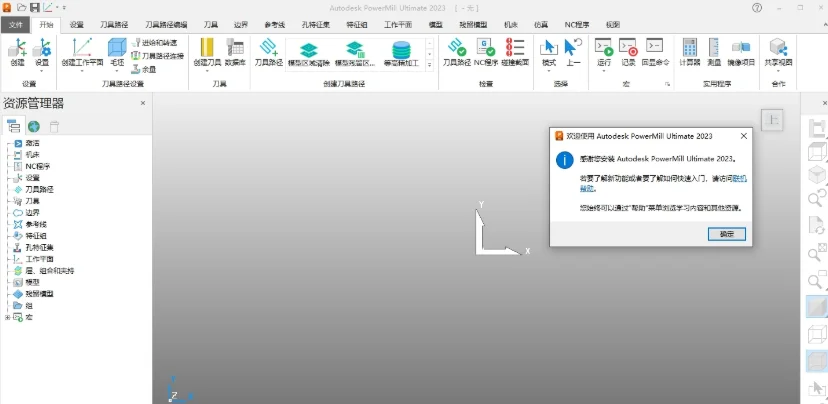
Task: Click the open folder icon in quick access toolbar
Action: tap(22, 7)
